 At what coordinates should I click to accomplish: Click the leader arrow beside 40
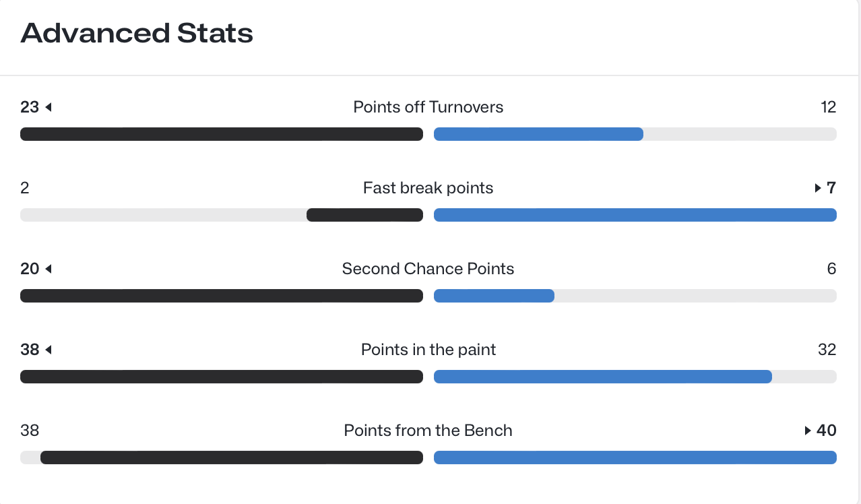click(x=808, y=431)
